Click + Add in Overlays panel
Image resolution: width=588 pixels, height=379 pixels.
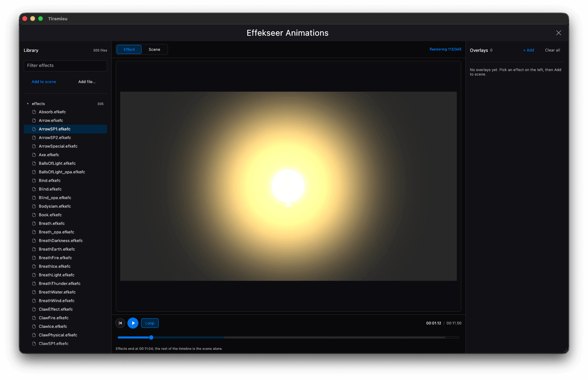528,50
